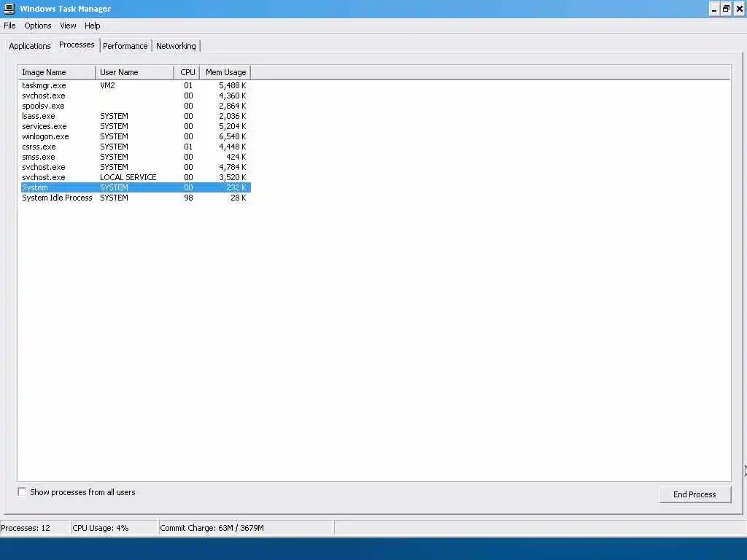The width and height of the screenshot is (747, 560).
Task: Sort by Image Name column header
Action: pyautogui.click(x=57, y=72)
